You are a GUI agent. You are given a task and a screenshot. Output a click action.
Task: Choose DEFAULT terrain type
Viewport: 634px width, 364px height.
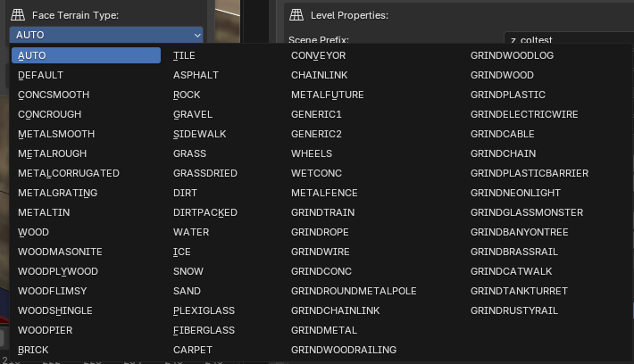click(x=41, y=75)
